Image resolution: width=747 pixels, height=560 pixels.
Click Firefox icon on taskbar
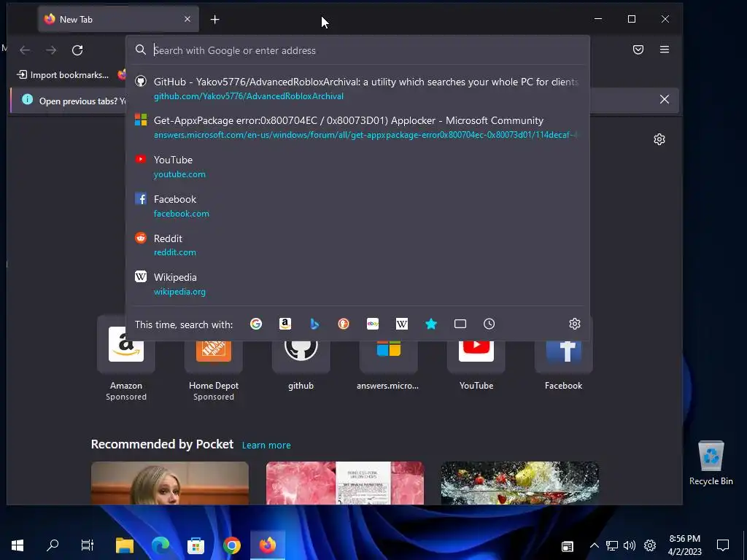click(267, 545)
